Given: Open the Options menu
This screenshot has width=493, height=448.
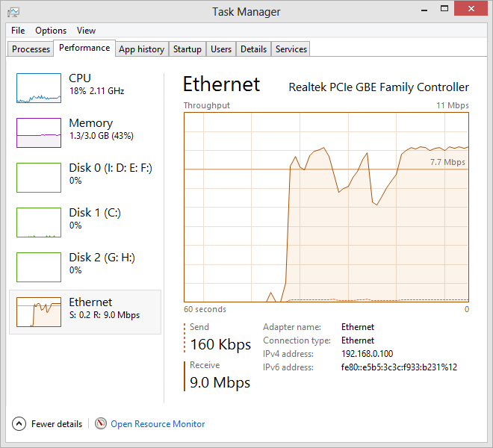Looking at the screenshot, I should click(51, 31).
